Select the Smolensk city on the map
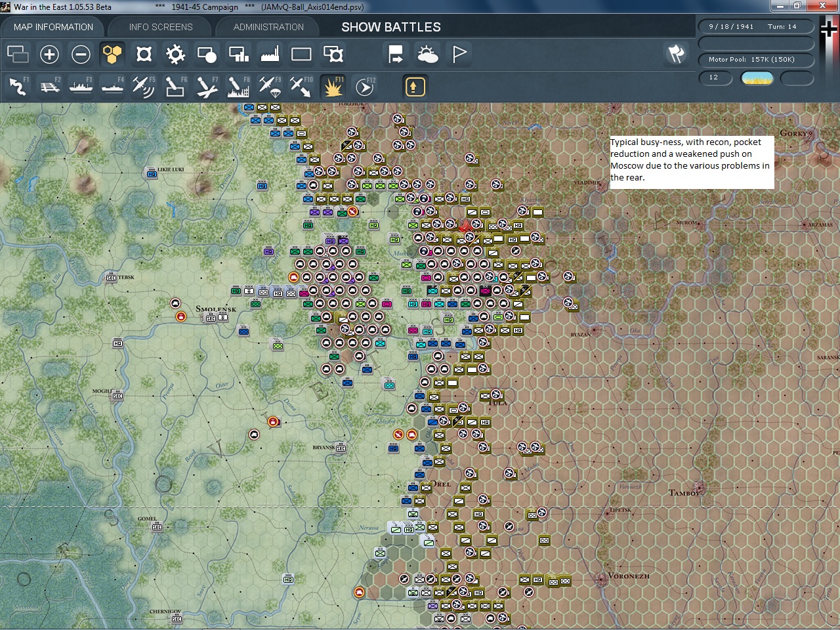 click(215, 309)
